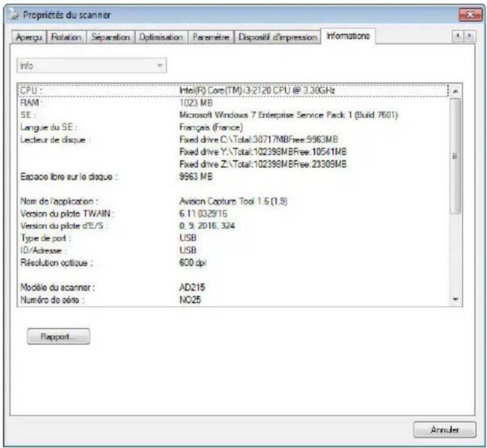Image resolution: width=487 pixels, height=448 pixels.
Task: Select the Modèle du scanner row
Action: coord(233,287)
